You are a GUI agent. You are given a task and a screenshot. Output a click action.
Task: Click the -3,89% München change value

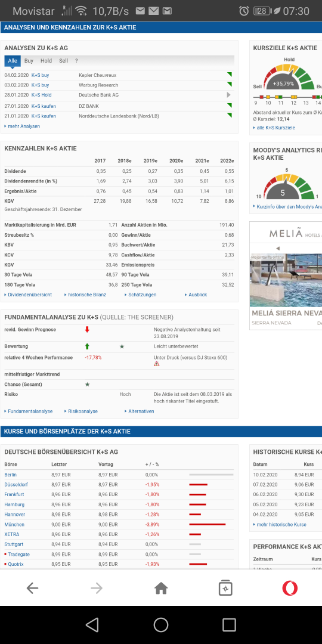click(x=152, y=524)
